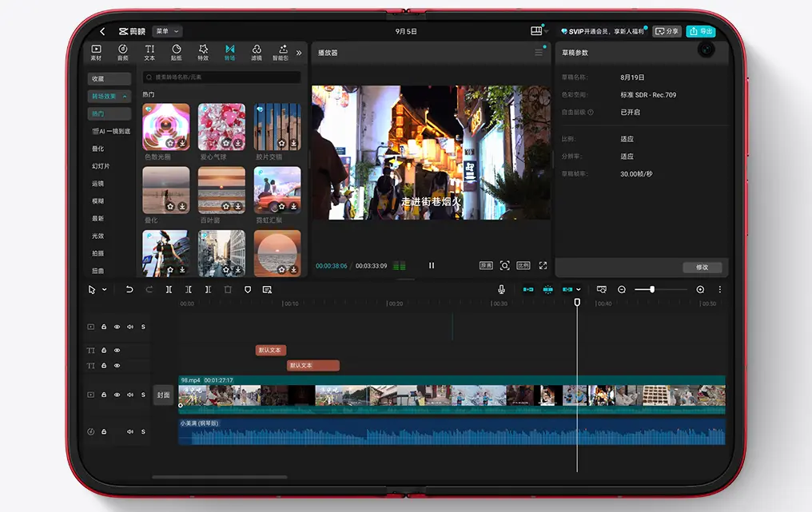Go back with the top-left arrow
Image resolution: width=812 pixels, height=512 pixels.
click(x=102, y=32)
